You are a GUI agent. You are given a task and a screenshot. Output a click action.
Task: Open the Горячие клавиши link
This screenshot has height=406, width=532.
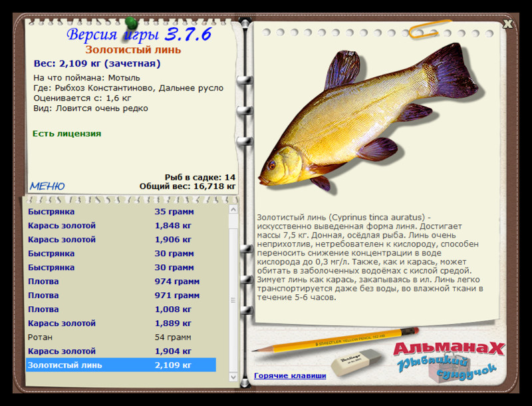[290, 375]
